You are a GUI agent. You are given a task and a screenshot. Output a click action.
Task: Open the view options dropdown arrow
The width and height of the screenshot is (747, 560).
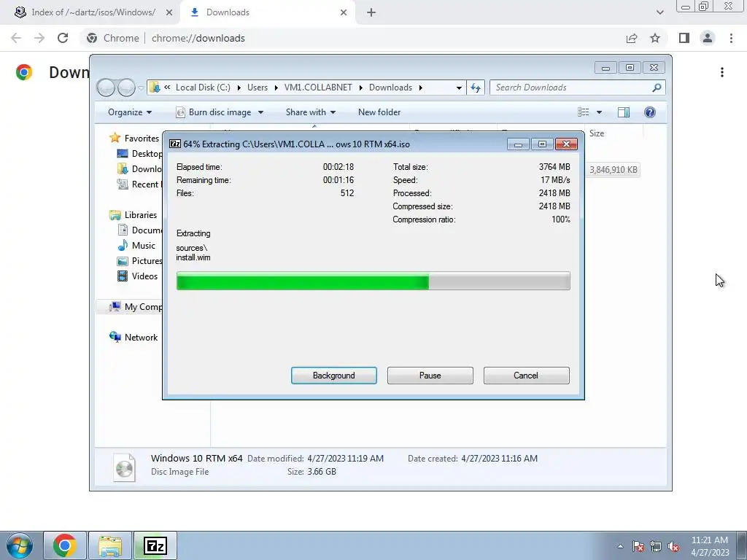tap(600, 112)
